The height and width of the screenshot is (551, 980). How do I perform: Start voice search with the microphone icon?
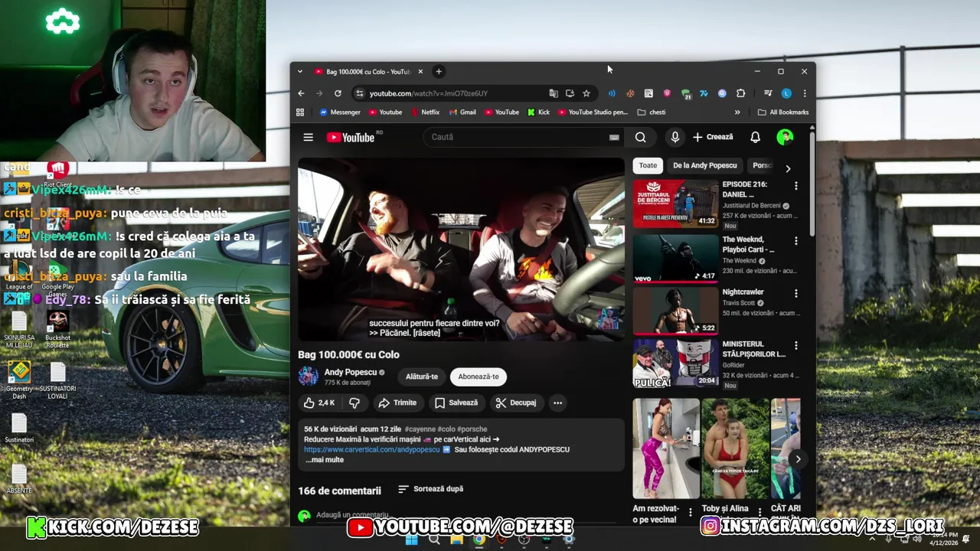[675, 137]
